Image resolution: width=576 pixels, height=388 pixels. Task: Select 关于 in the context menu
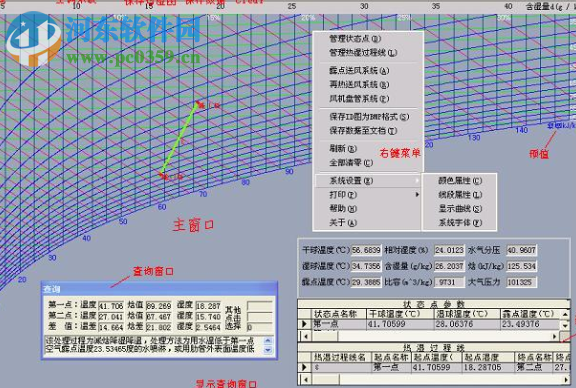point(343,223)
